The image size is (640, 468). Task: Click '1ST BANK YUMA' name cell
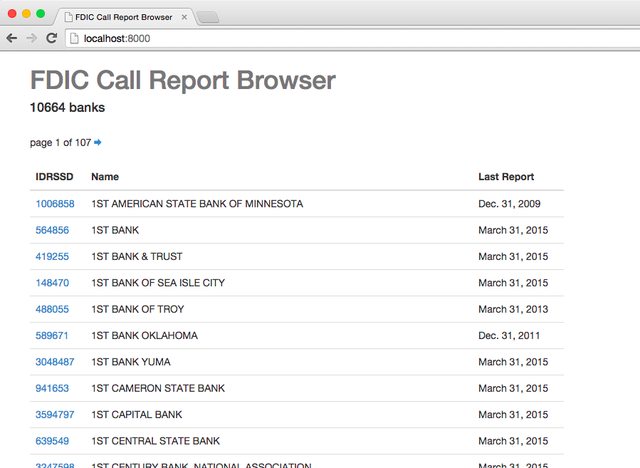pyautogui.click(x=131, y=362)
